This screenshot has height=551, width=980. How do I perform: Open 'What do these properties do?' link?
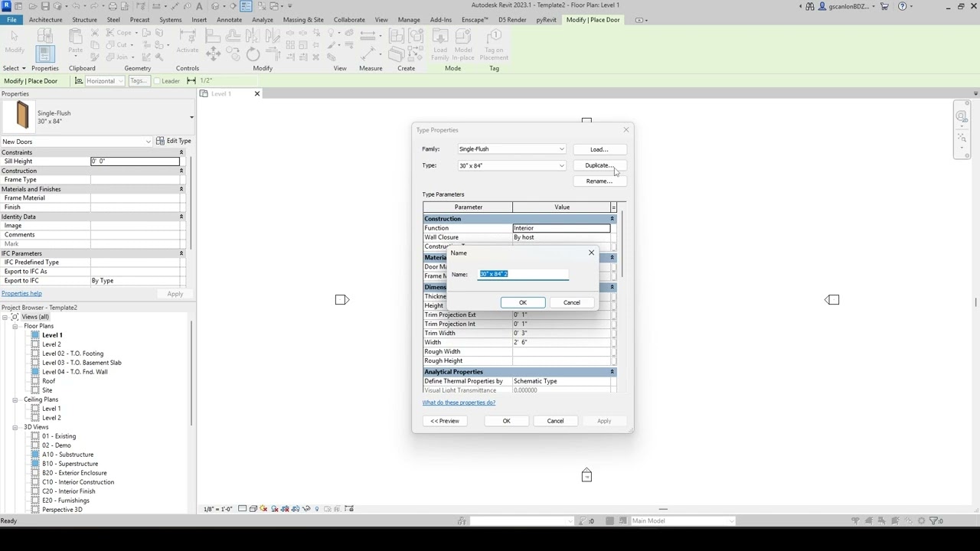tap(459, 403)
